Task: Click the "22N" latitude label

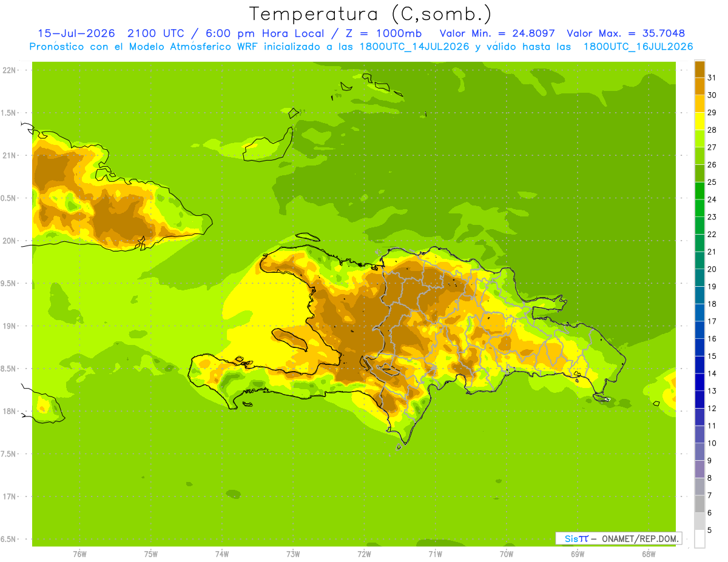Action: pyautogui.click(x=9, y=70)
